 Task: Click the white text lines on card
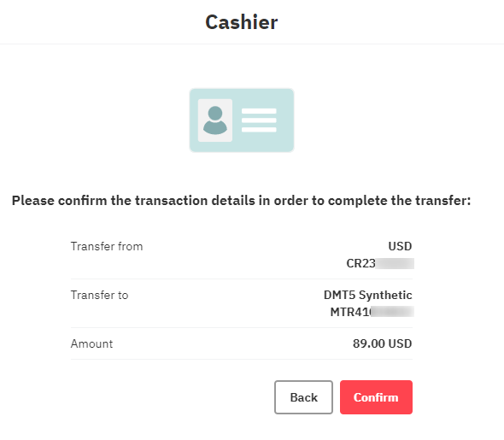(x=259, y=120)
